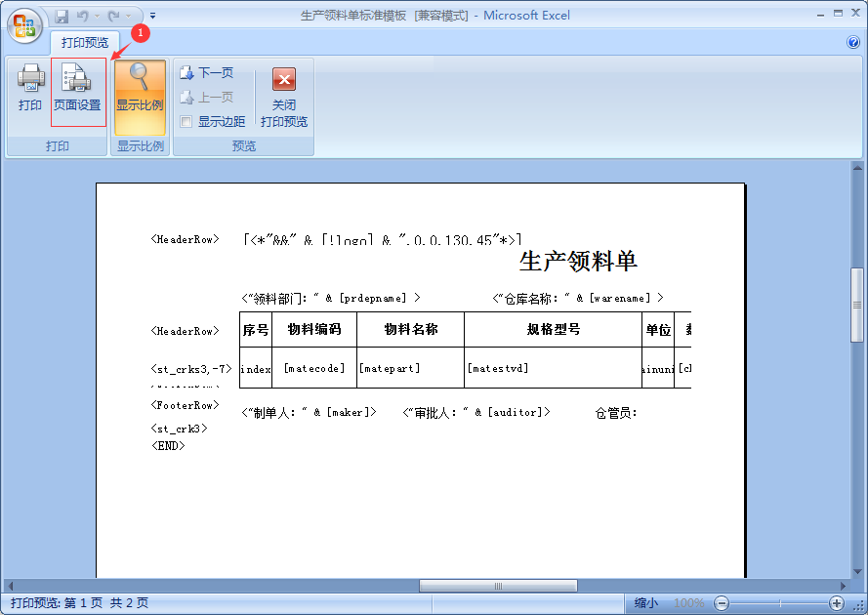Click the [matecode] cell
Image resolution: width=868 pixels, height=615 pixels.
click(314, 368)
